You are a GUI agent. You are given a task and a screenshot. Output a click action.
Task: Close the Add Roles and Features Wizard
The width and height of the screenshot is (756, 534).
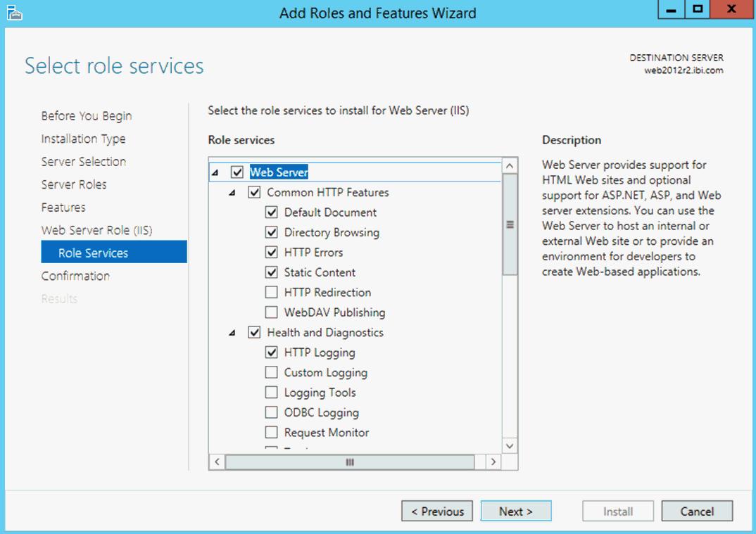[x=731, y=10]
